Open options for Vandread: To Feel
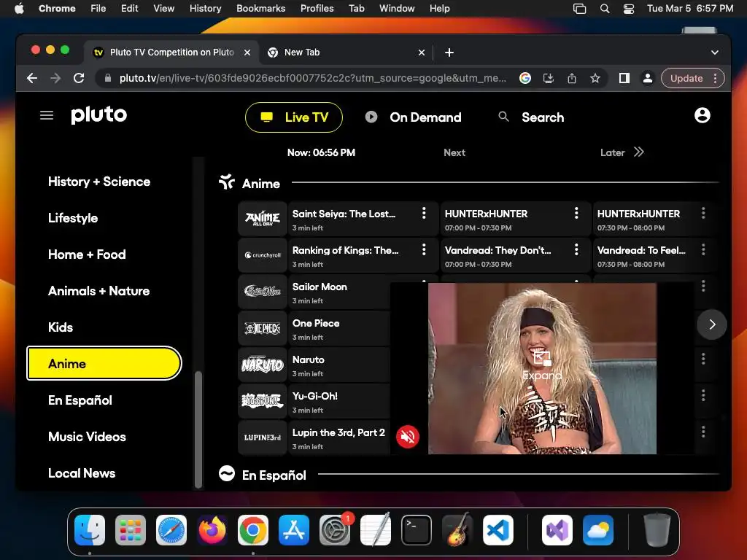 pos(703,250)
